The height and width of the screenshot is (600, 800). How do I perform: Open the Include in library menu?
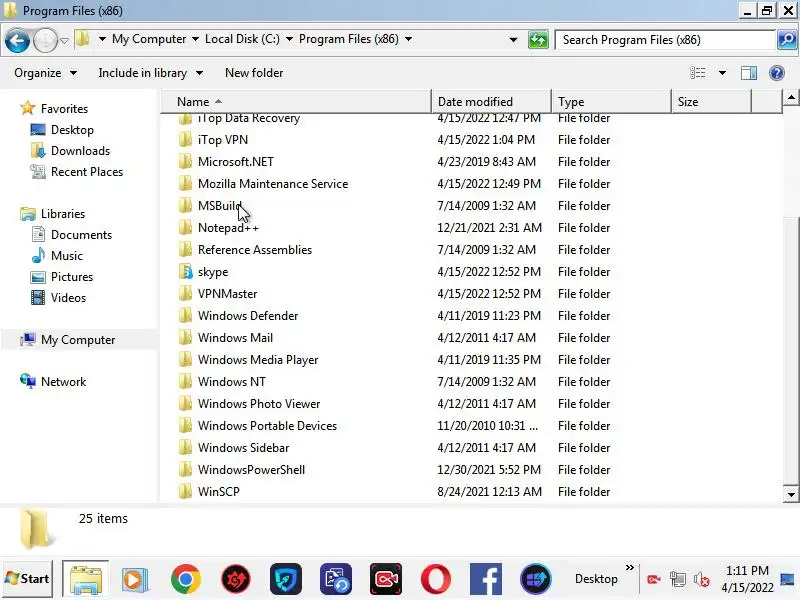coord(151,73)
